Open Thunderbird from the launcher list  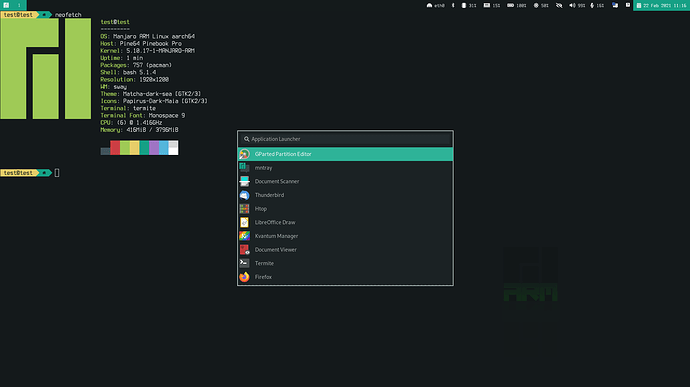point(345,195)
